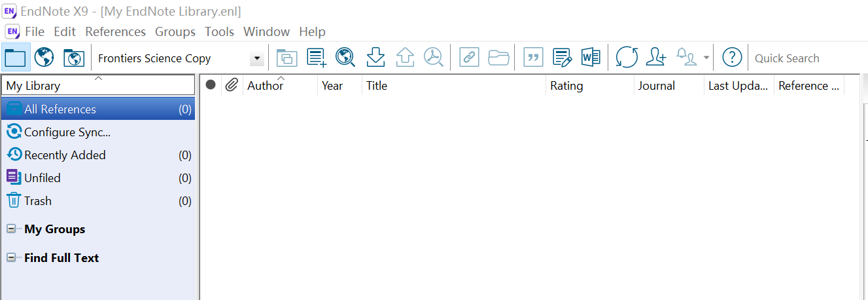Click Find Full Text PDF icon
Screen dimensions: 868x300
434,58
